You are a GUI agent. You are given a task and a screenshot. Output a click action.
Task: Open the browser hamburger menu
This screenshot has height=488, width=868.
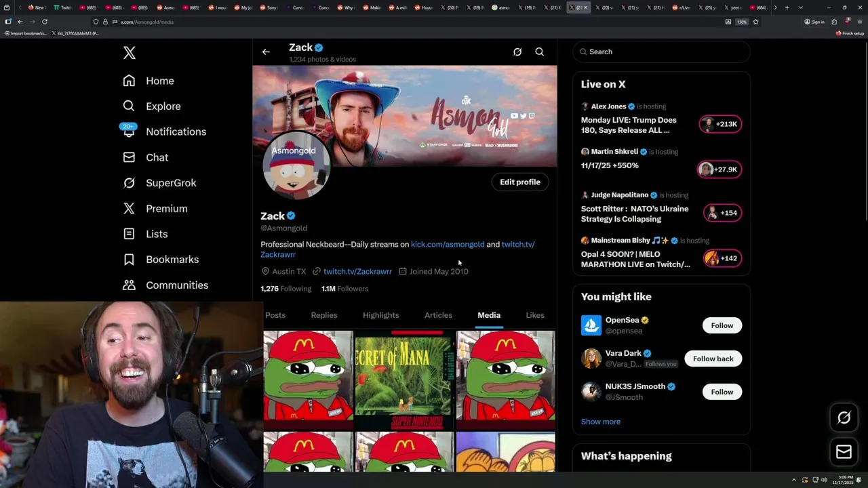860,22
